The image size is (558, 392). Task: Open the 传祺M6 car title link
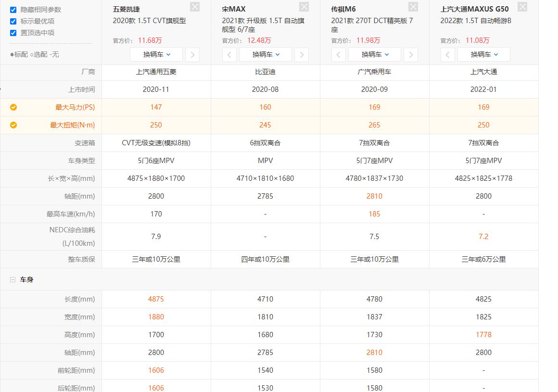pyautogui.click(x=343, y=9)
